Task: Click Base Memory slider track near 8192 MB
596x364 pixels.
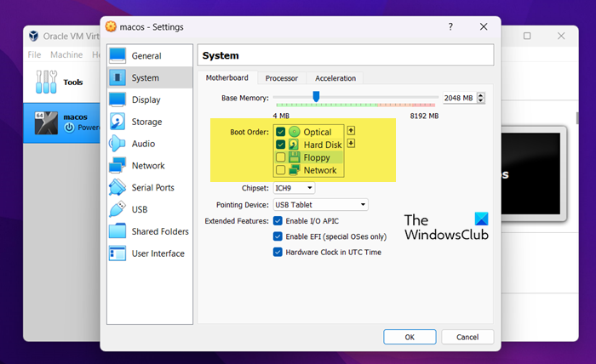Action: 433,98
